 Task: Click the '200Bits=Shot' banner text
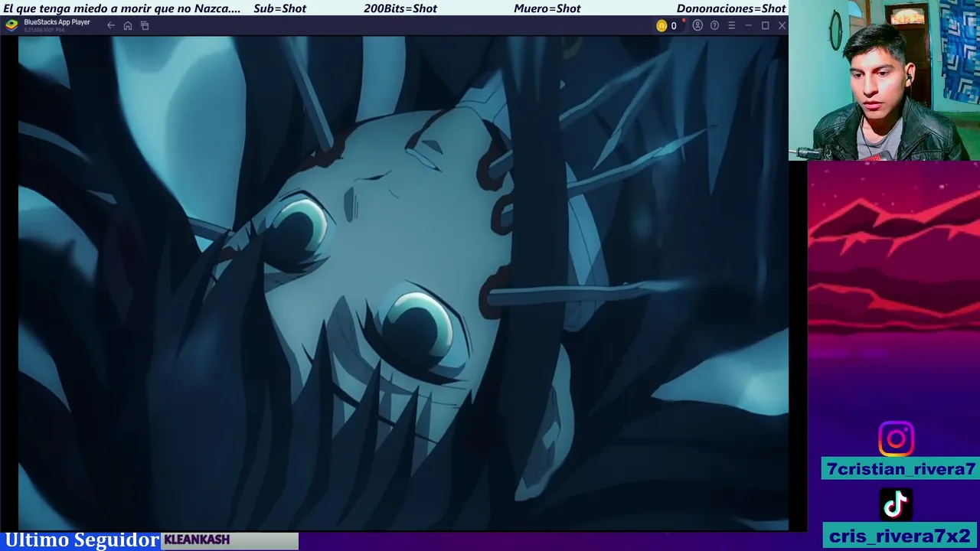400,8
